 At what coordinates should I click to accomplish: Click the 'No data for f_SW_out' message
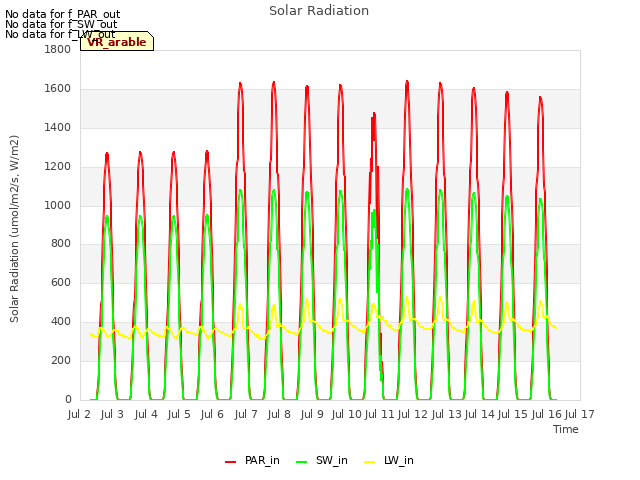pos(61,24)
